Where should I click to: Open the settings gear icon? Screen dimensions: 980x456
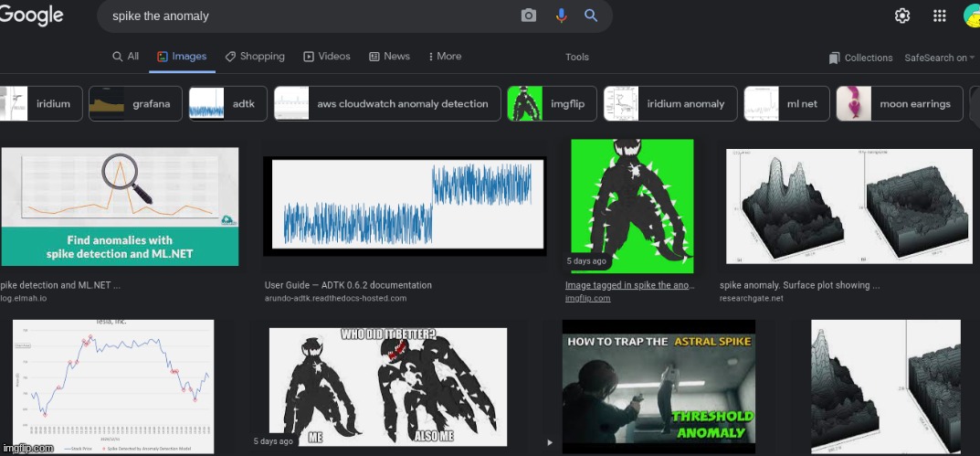[x=902, y=16]
